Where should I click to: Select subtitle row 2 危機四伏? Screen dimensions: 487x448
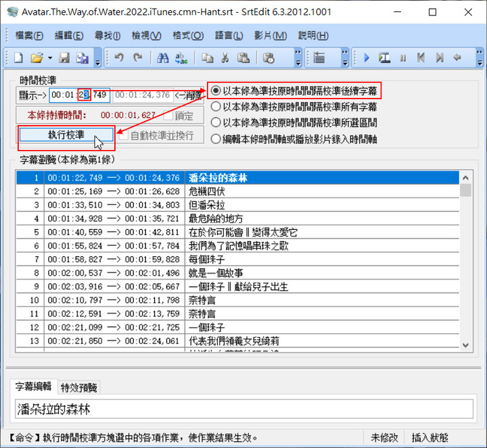pyautogui.click(x=237, y=191)
